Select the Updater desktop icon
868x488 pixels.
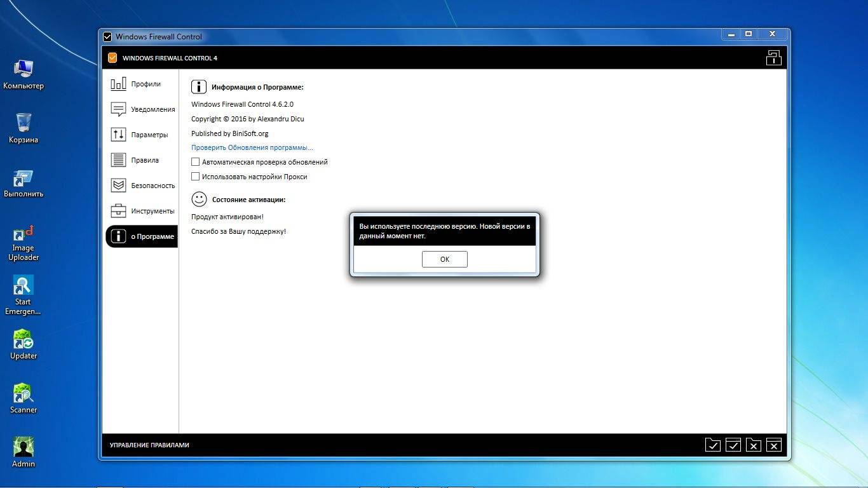pyautogui.click(x=24, y=344)
